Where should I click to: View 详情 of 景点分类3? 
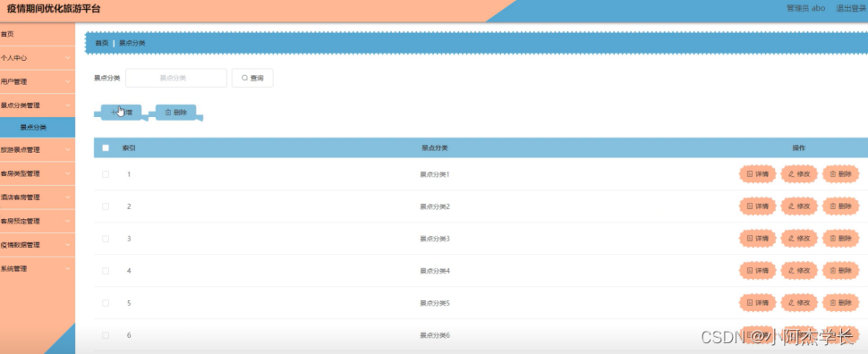[x=757, y=239]
